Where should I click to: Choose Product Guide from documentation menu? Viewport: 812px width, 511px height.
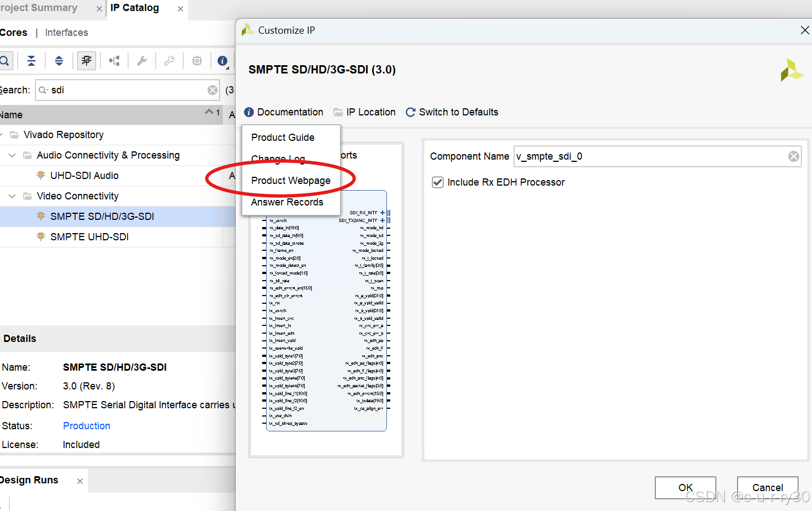(x=283, y=138)
